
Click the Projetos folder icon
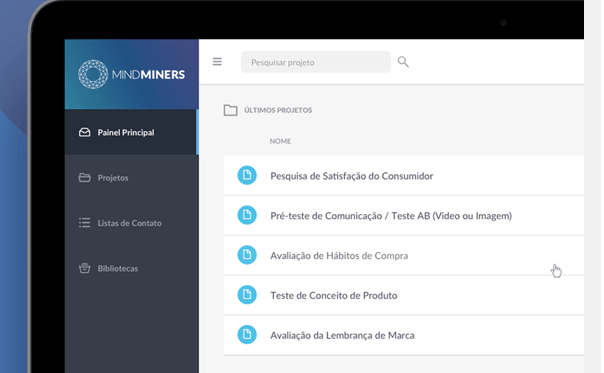[84, 178]
